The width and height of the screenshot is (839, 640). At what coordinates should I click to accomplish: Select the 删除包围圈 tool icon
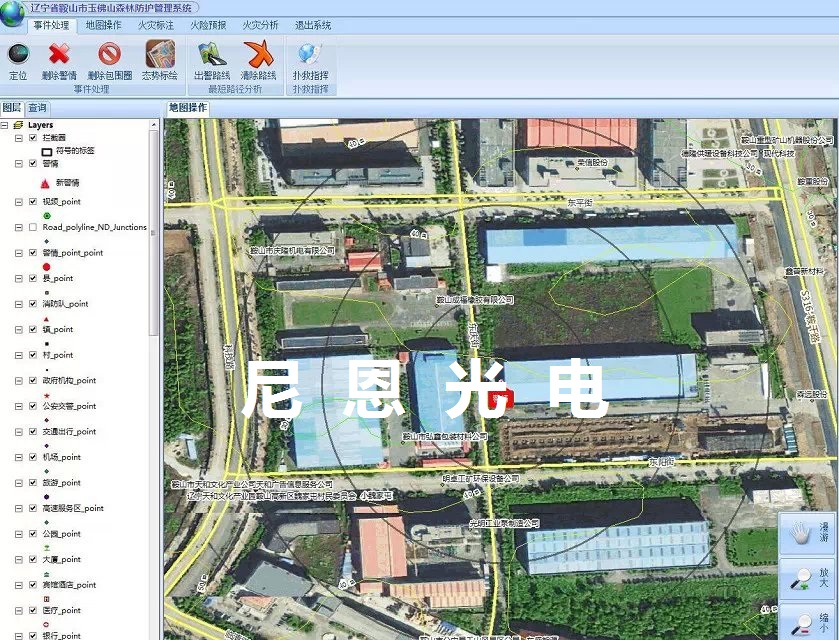(x=109, y=55)
